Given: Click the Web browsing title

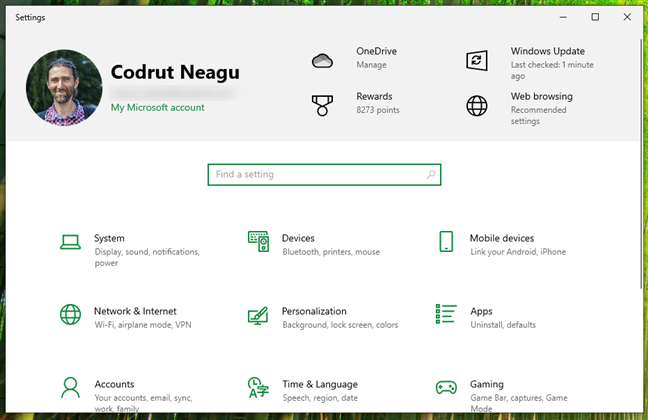Looking at the screenshot, I should click(541, 96).
